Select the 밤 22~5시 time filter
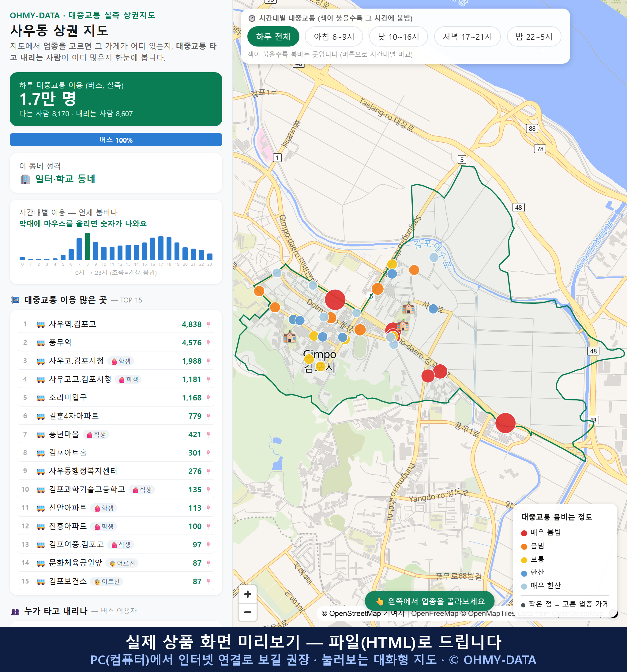Image resolution: width=627 pixels, height=672 pixels. coord(534,36)
